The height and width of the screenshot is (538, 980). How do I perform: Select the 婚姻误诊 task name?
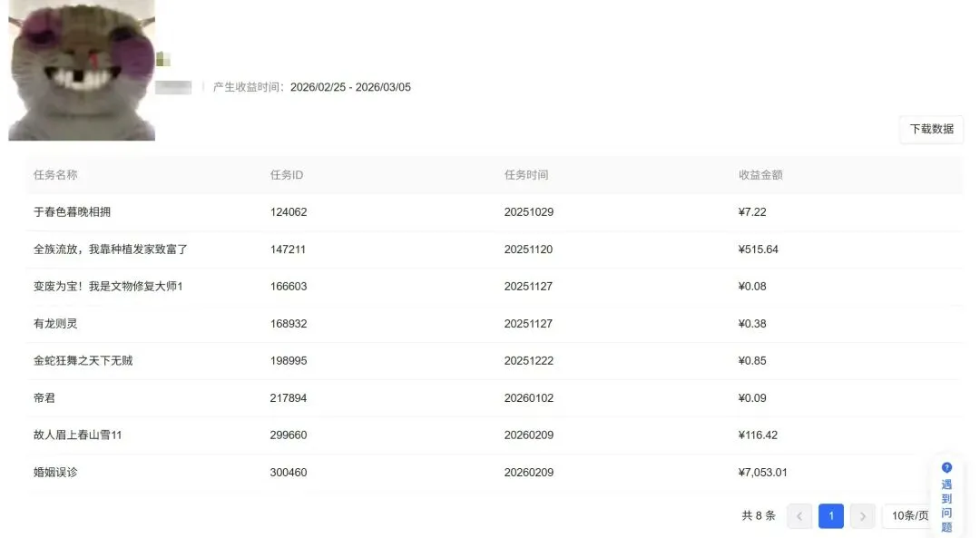coord(55,473)
